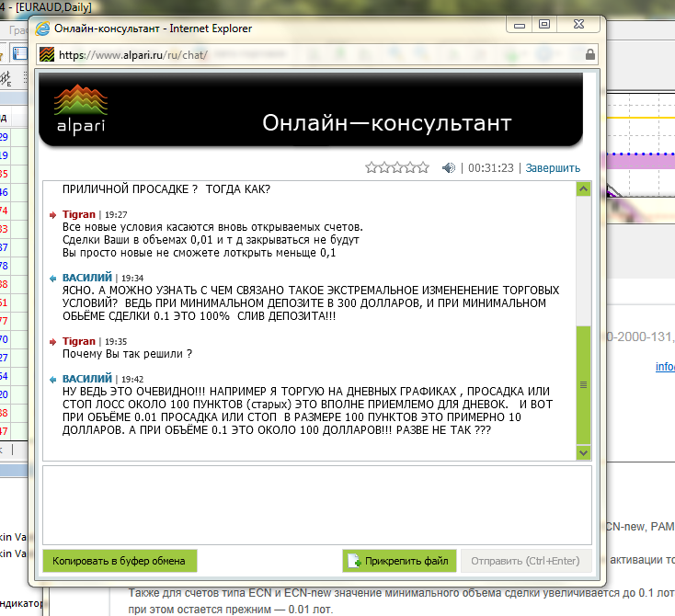Minimize the Онлайн-консультант window

tap(520, 25)
